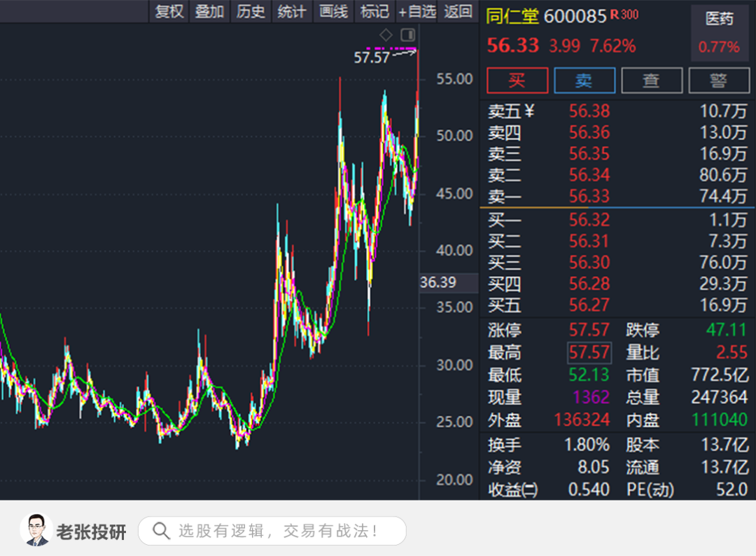Click the 卖二 volume 80.6万
756x556 pixels.
(x=722, y=175)
